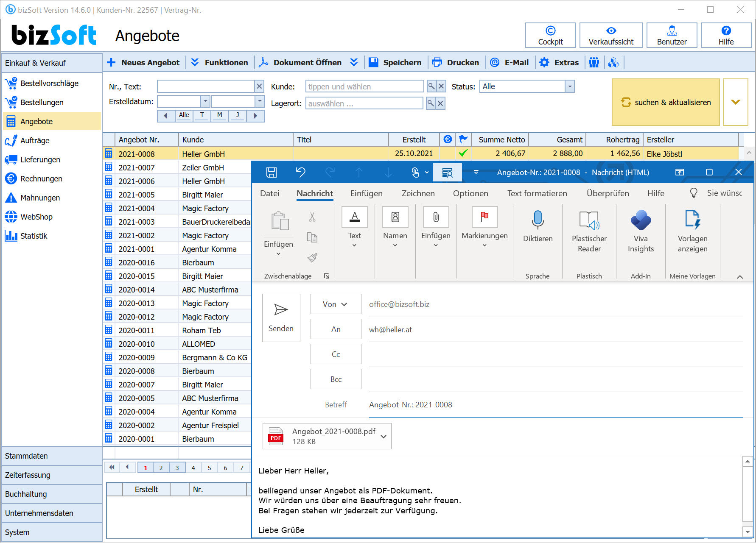
Task: Click E-Mail in bizSoft toolbar
Action: coord(509,62)
